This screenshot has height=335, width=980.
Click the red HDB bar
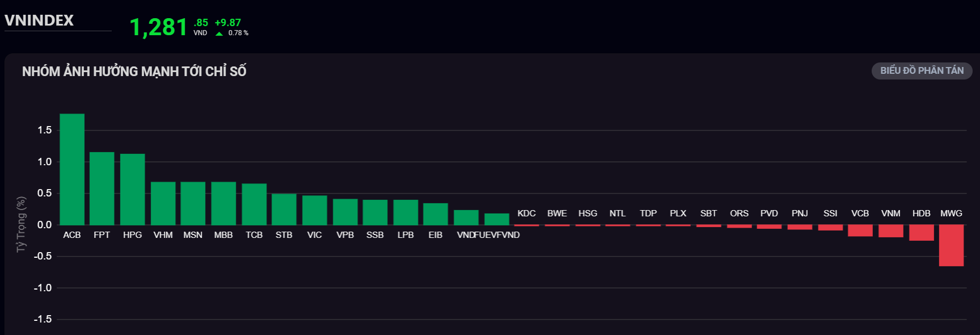(x=922, y=233)
